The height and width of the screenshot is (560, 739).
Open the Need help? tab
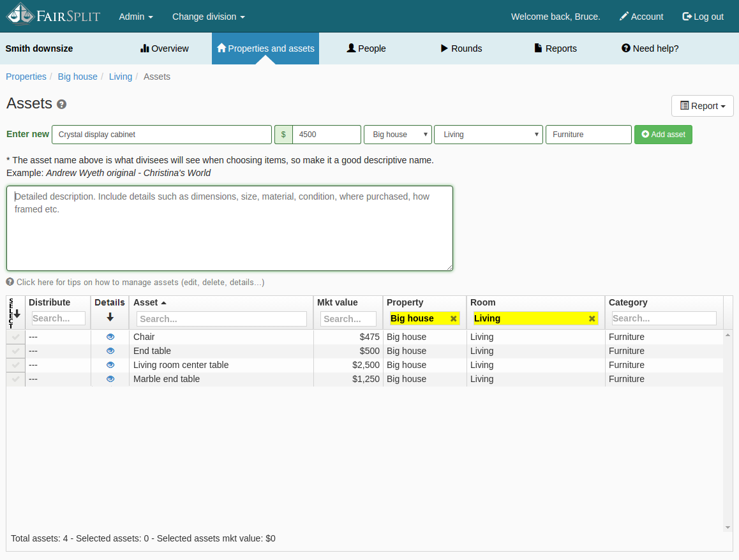click(x=650, y=48)
